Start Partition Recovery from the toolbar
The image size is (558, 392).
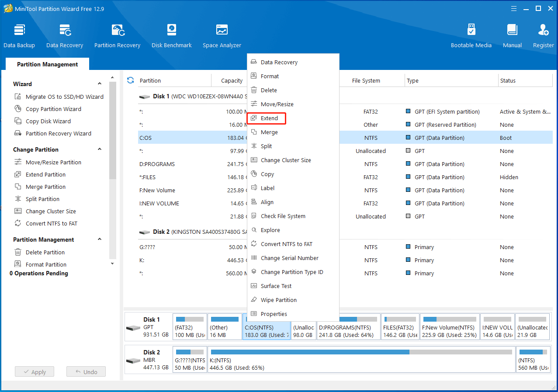tap(117, 34)
